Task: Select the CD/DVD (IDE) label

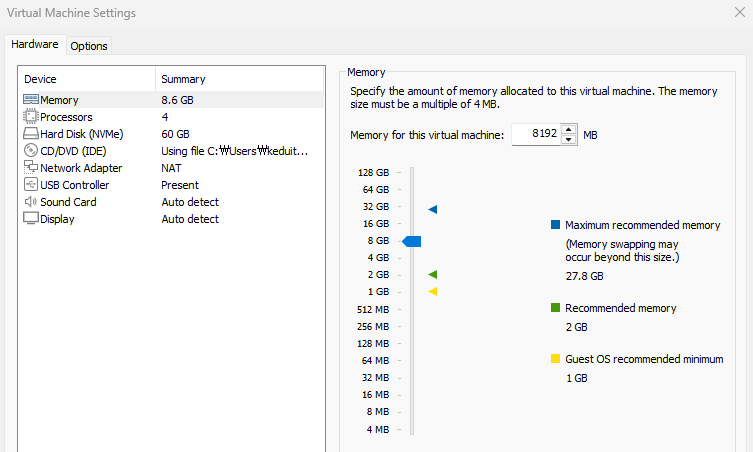Action: click(73, 151)
